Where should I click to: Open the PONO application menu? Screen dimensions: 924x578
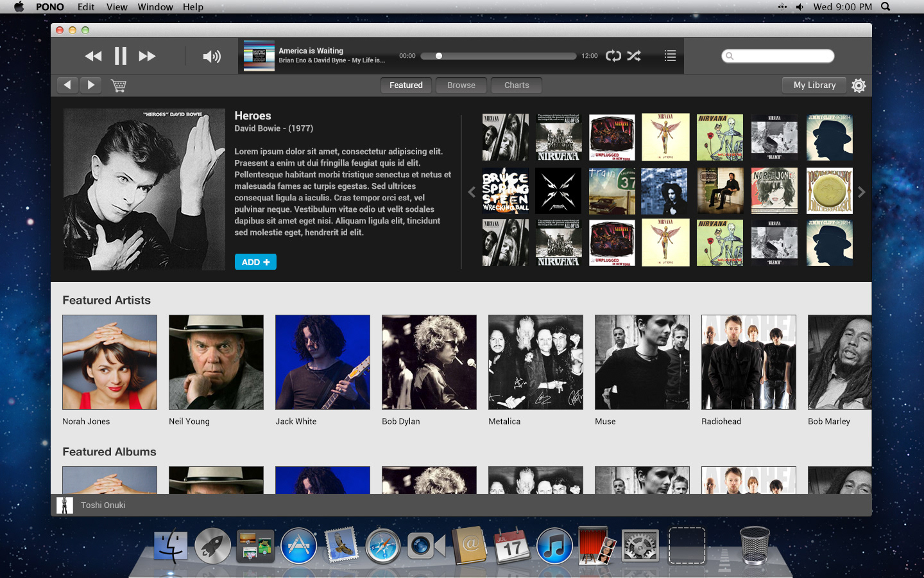coord(50,7)
